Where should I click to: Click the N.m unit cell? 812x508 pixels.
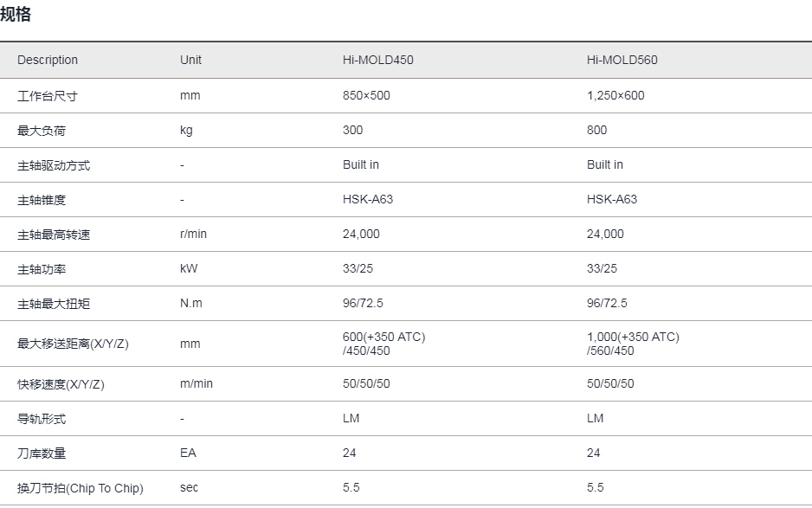coord(191,304)
